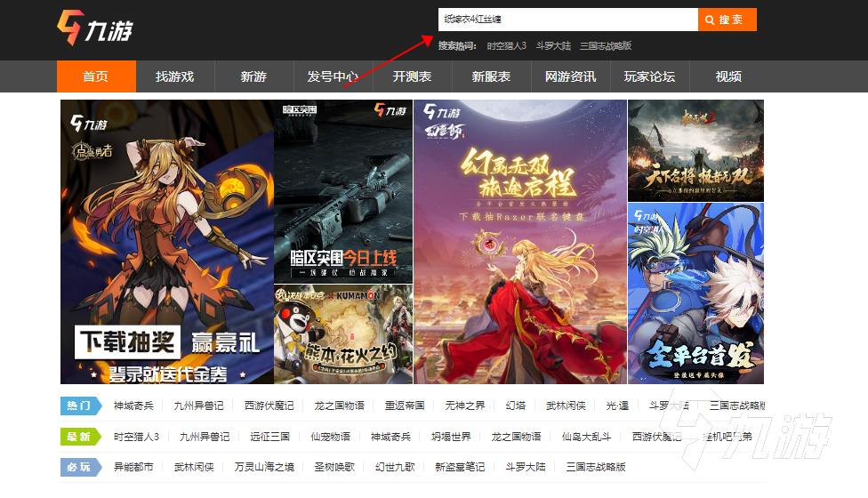Screen dimensions: 868x498
Task: Open 神域奇兵 in the 热门 row
Action: click(133, 406)
